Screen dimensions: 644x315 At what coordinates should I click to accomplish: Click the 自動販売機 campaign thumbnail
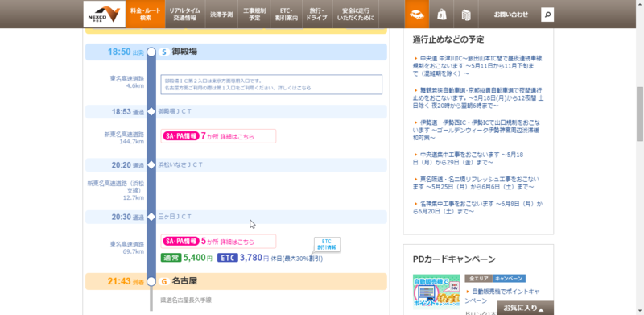point(436,292)
